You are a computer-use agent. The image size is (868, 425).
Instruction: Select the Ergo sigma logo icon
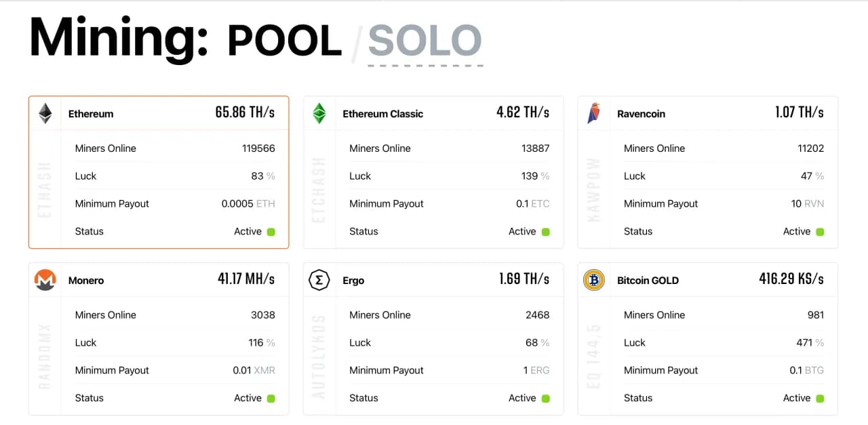[319, 279]
